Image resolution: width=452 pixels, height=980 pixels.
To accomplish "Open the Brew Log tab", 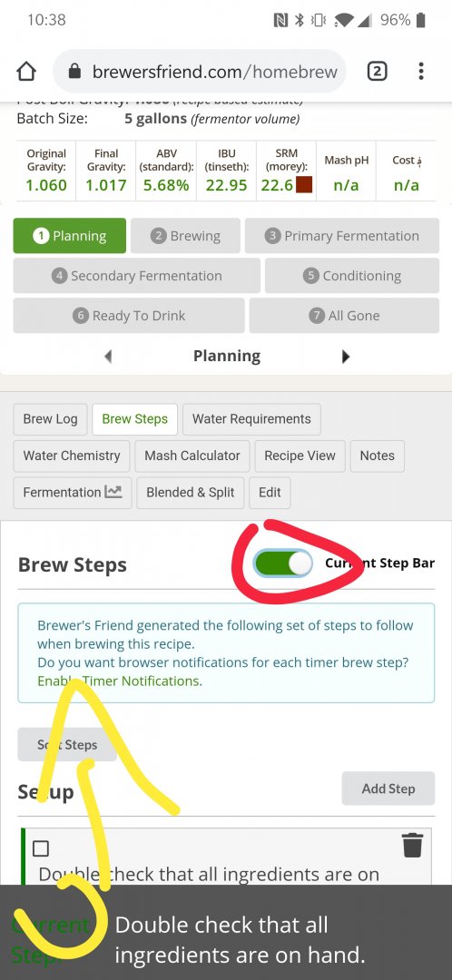I will pyautogui.click(x=50, y=418).
